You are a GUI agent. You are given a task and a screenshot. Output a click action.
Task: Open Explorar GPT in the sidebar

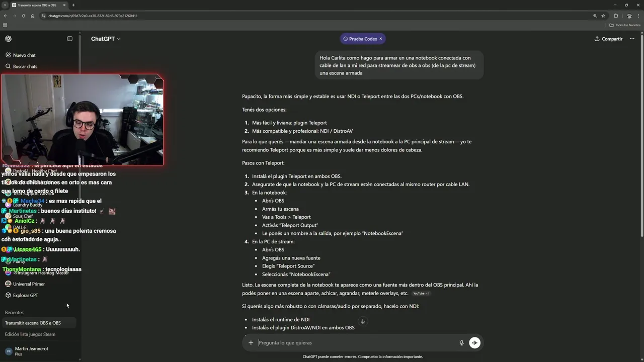coord(25,295)
